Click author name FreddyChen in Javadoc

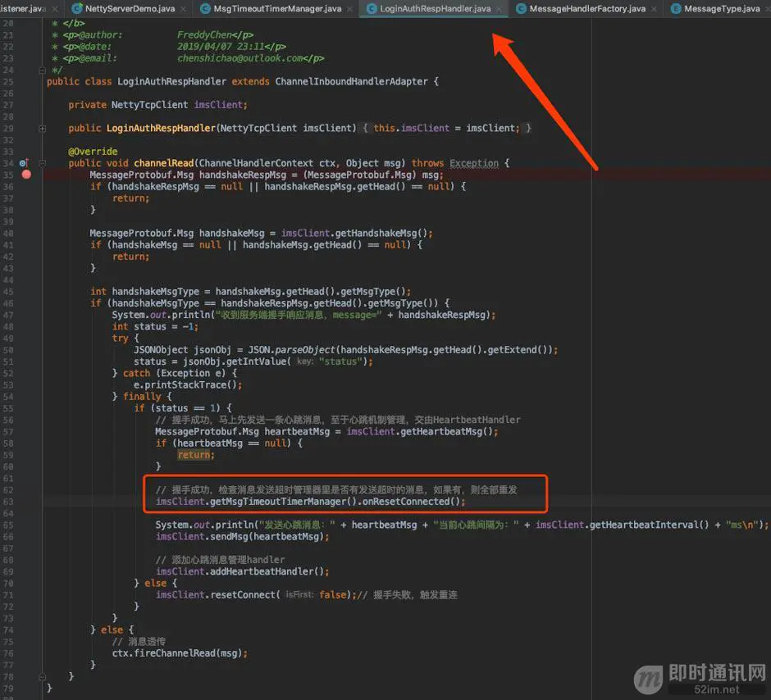point(204,35)
